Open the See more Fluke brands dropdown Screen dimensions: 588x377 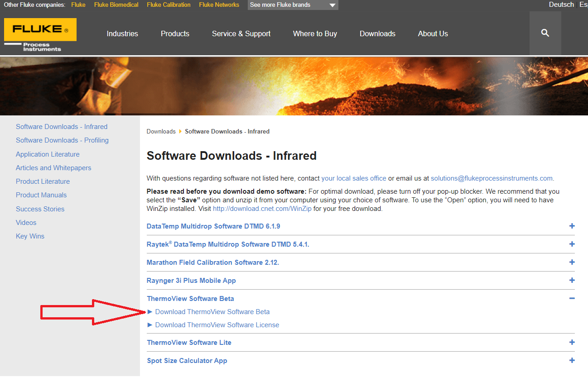[293, 5]
